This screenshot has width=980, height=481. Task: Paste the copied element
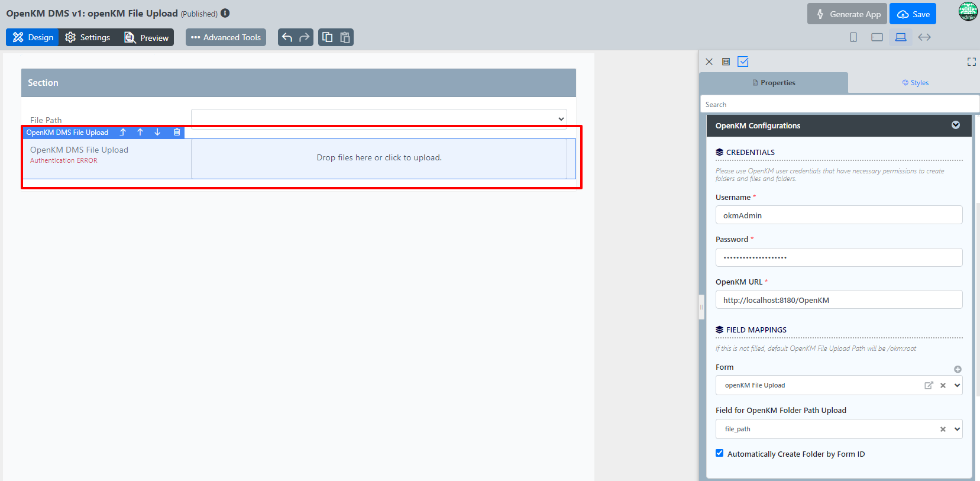click(x=345, y=37)
